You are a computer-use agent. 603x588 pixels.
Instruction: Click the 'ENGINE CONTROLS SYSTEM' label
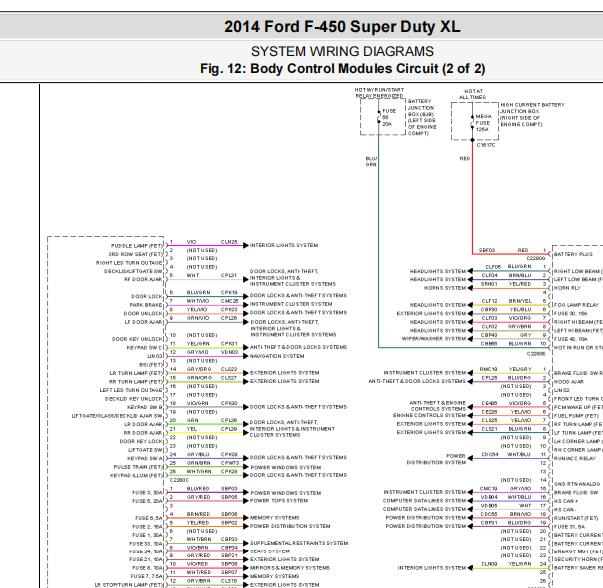click(429, 415)
